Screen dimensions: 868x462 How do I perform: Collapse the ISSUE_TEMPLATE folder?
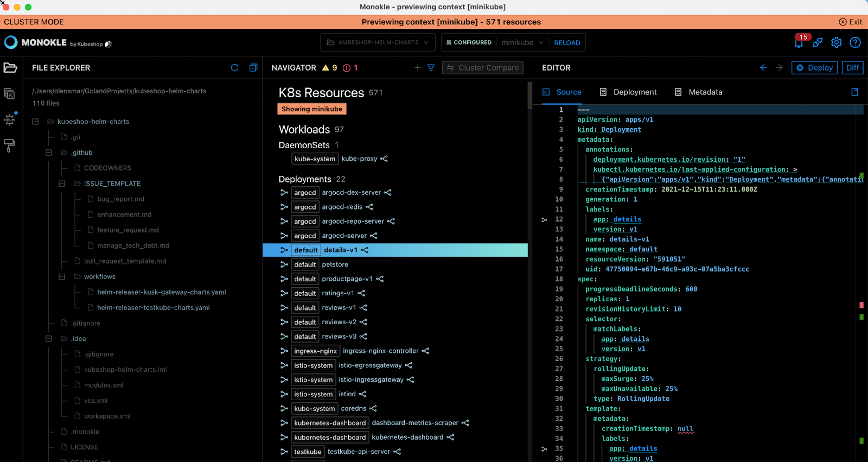[x=62, y=183]
